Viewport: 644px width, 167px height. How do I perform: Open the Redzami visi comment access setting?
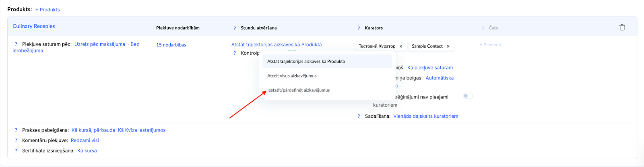tap(85, 140)
